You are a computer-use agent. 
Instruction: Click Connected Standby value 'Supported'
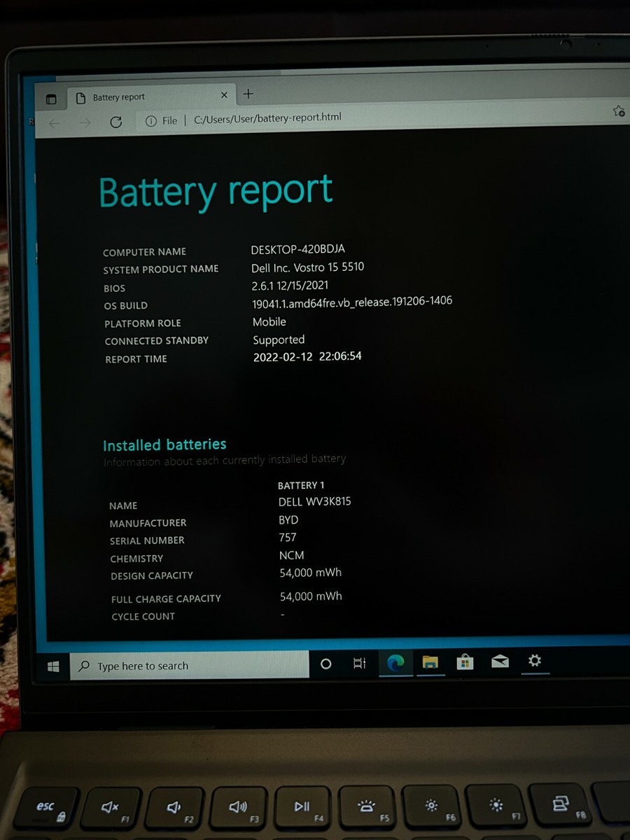pyautogui.click(x=279, y=340)
